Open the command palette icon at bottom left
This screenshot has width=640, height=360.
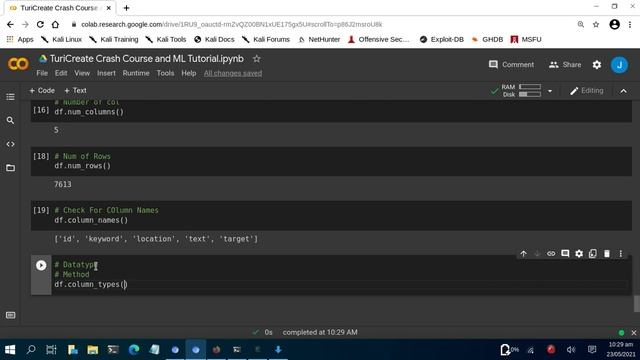[10, 315]
